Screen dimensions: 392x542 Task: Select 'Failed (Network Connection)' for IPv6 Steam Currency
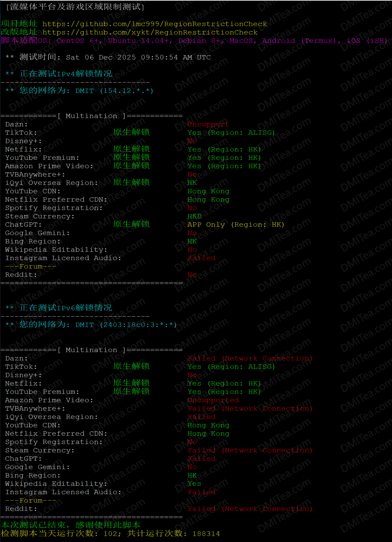coord(250,450)
